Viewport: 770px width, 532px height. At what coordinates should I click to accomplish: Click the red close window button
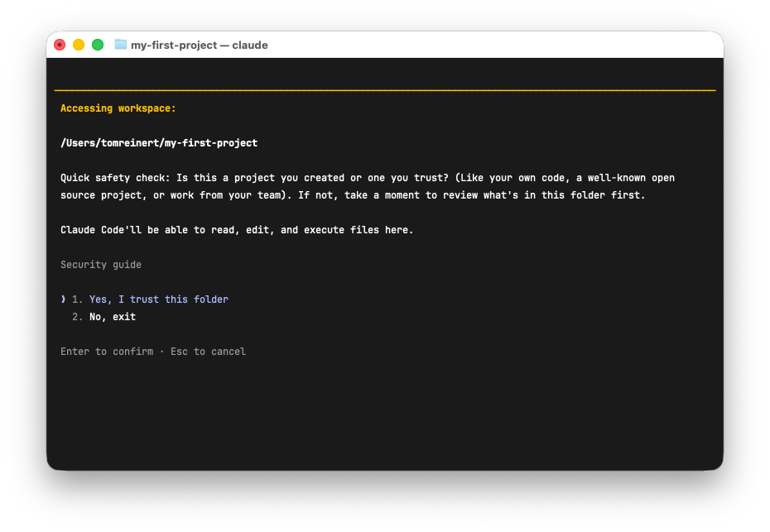coord(60,45)
